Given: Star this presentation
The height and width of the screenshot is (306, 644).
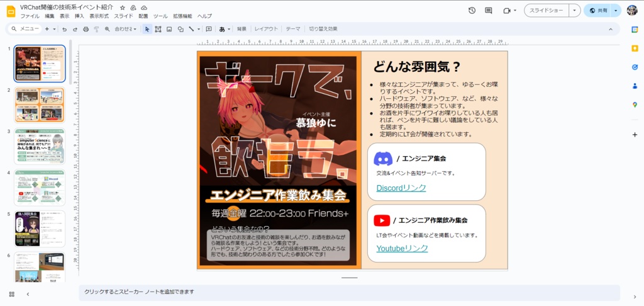Looking at the screenshot, I should [123, 8].
